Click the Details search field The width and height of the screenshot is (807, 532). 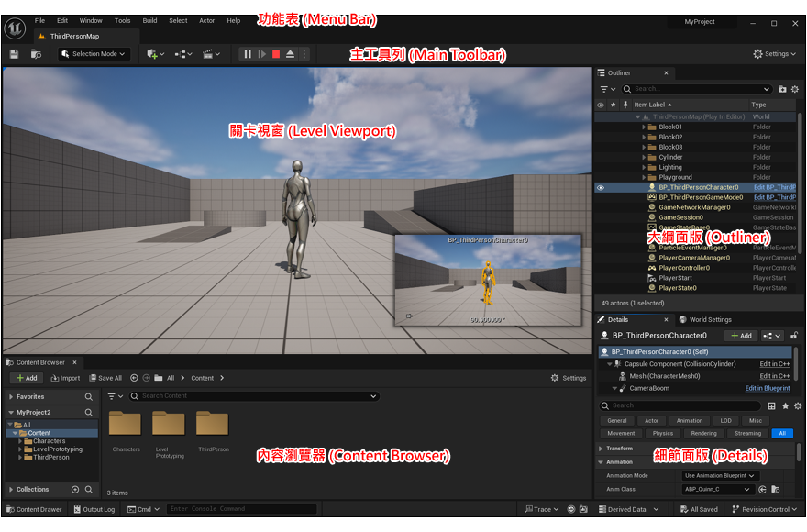coord(680,405)
